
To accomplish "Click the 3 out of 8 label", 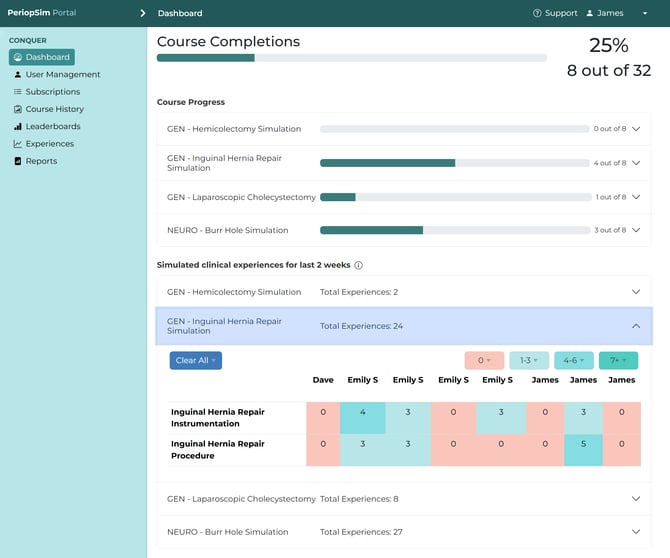I will click(610, 230).
